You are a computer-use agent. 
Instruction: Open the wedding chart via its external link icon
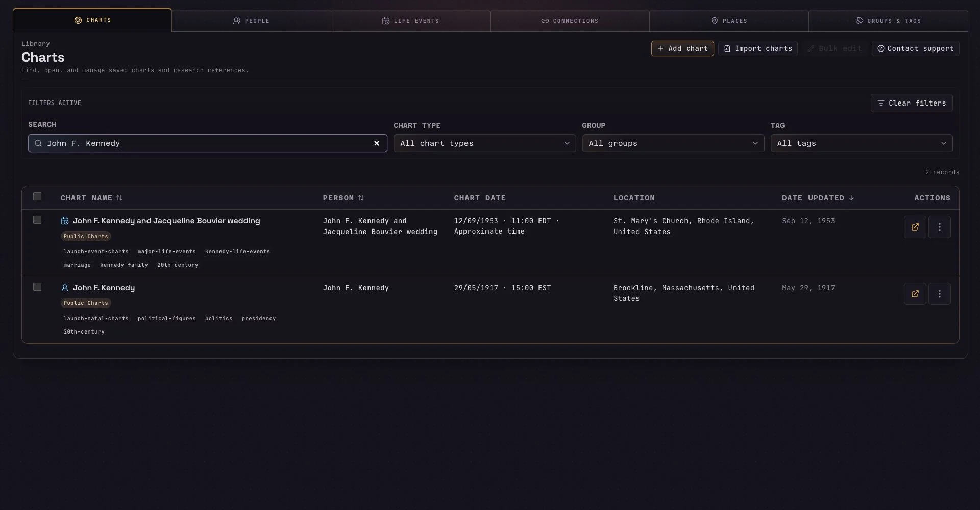point(915,227)
